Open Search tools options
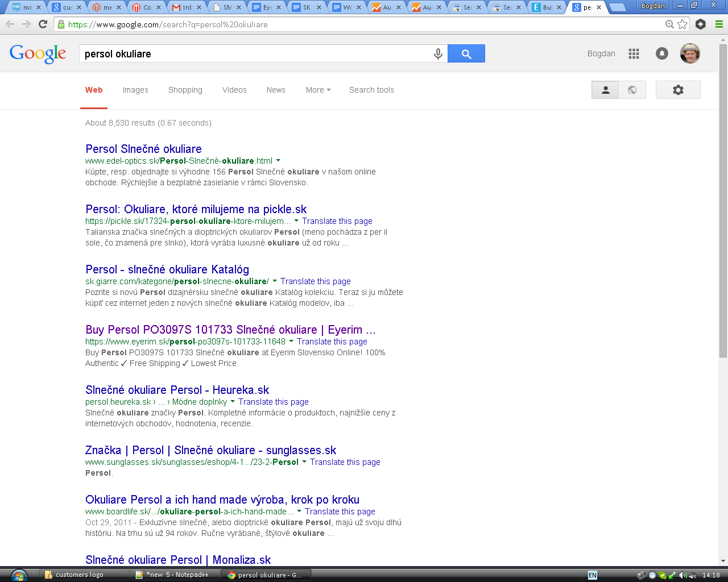The image size is (728, 582). tap(371, 90)
